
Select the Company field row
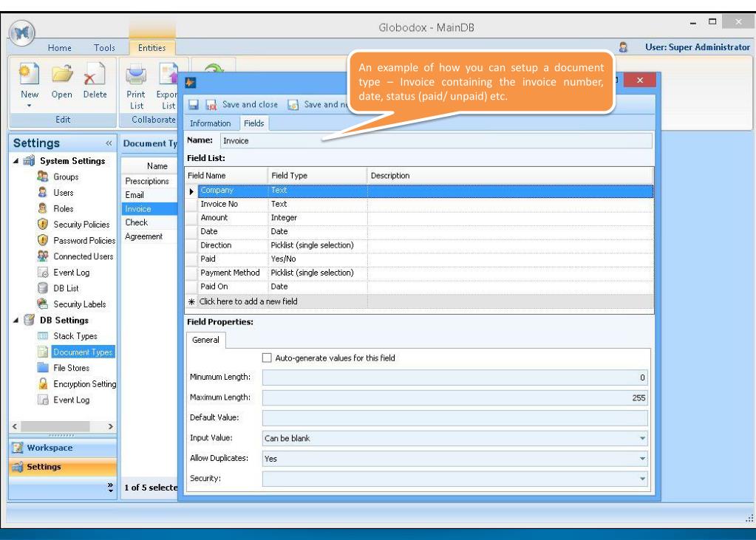click(419, 191)
